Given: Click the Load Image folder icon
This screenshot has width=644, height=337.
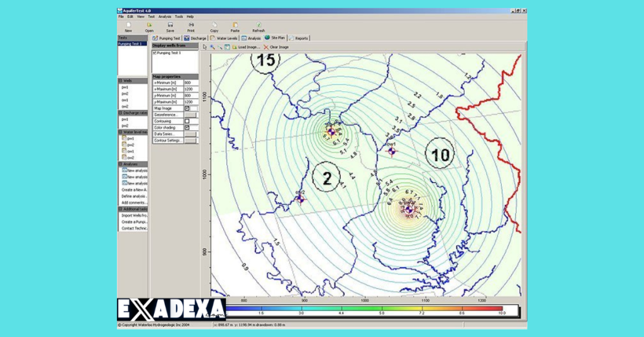Looking at the screenshot, I should (235, 47).
